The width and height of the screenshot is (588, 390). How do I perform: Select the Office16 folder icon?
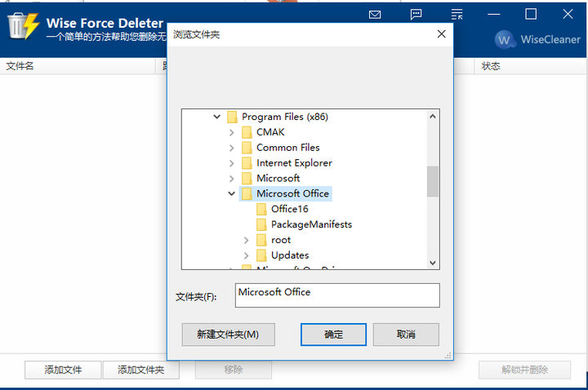pos(261,209)
